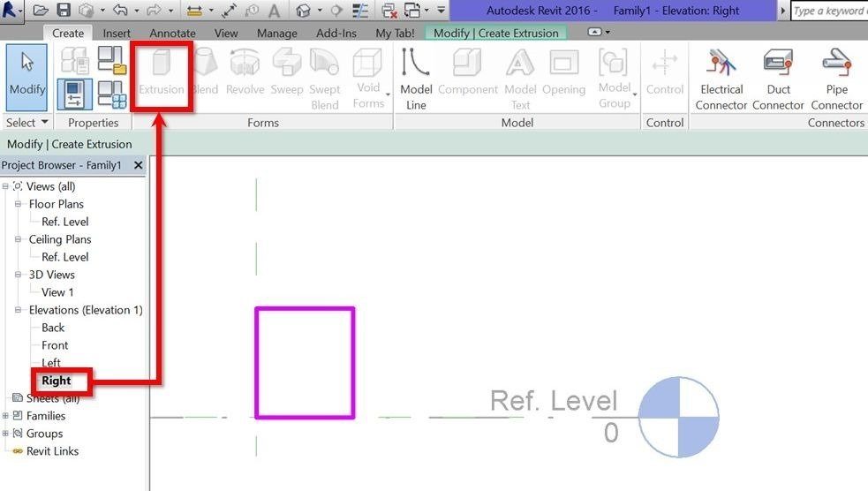
Task: Collapse the Views (all) tree node
Action: tap(5, 186)
